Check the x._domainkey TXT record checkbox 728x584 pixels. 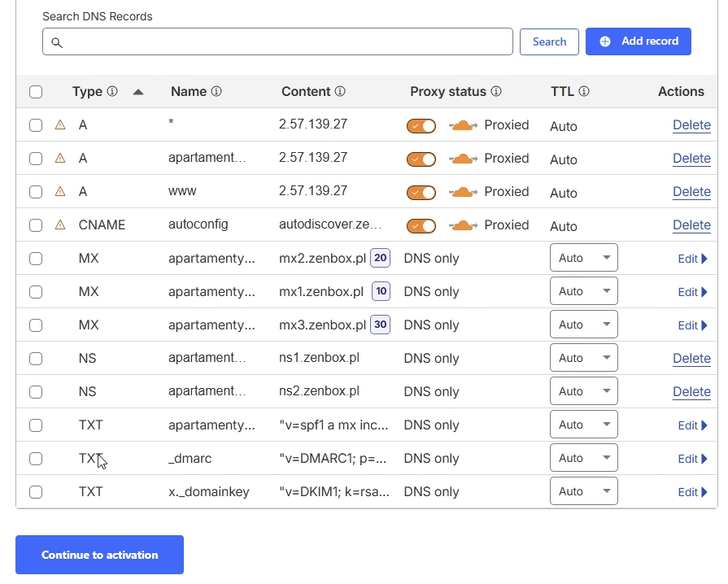(36, 492)
